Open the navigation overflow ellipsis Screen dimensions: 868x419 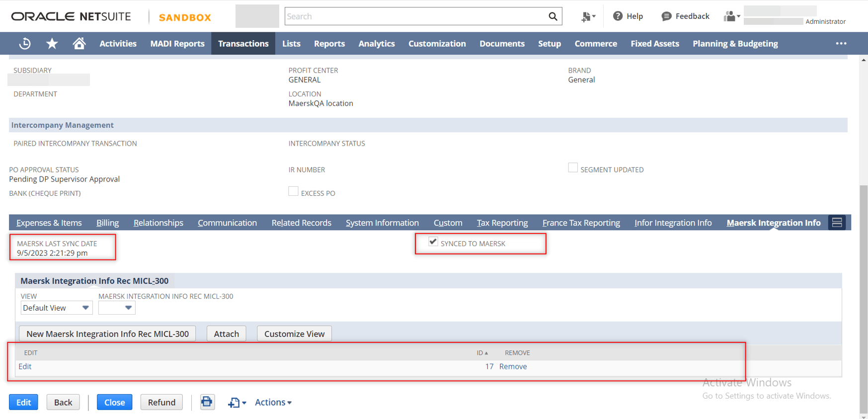[x=841, y=44]
